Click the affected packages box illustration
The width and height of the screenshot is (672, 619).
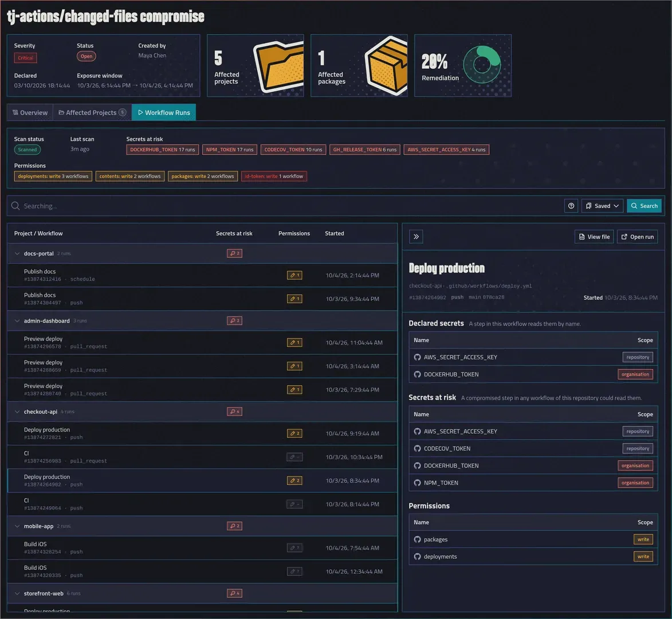[x=386, y=65]
